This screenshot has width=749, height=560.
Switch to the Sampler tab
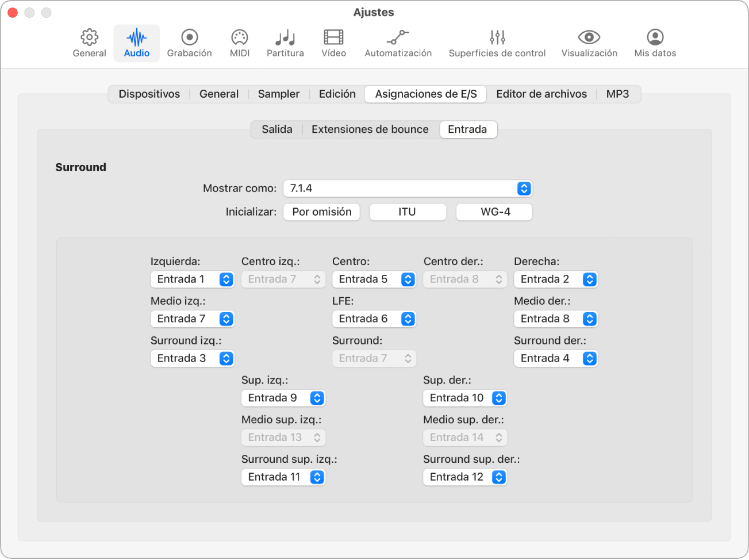click(x=279, y=94)
